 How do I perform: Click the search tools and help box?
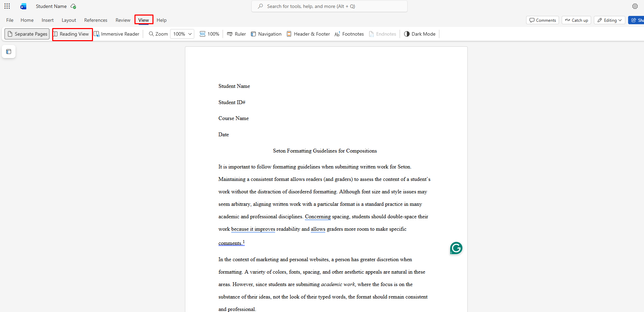[329, 6]
